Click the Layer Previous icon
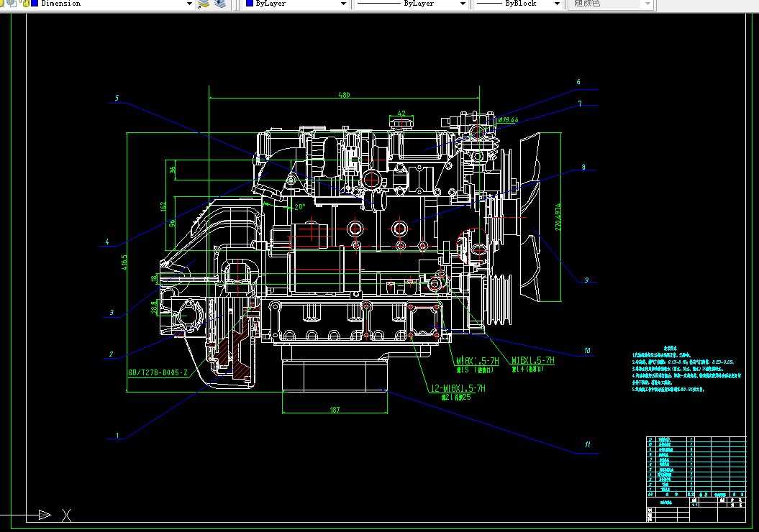The height and width of the screenshot is (532, 759). (x=220, y=4)
